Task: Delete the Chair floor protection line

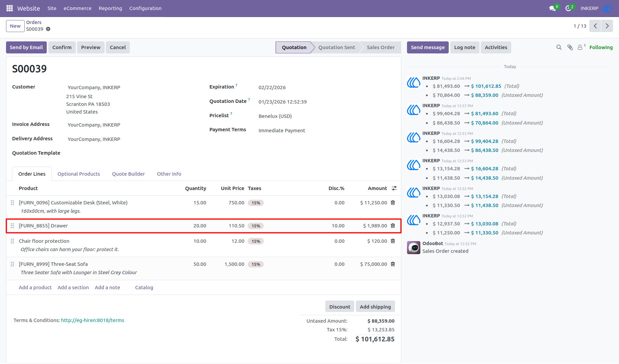Action: (x=393, y=241)
